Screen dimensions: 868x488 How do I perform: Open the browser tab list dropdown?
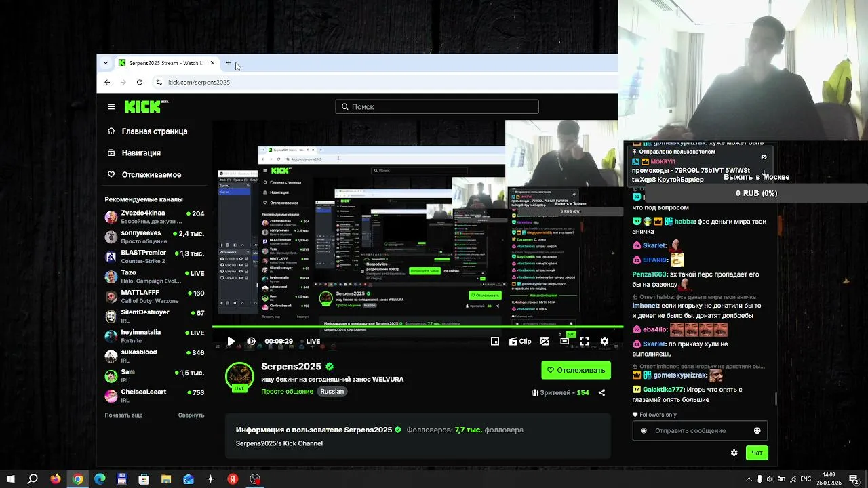tap(105, 63)
